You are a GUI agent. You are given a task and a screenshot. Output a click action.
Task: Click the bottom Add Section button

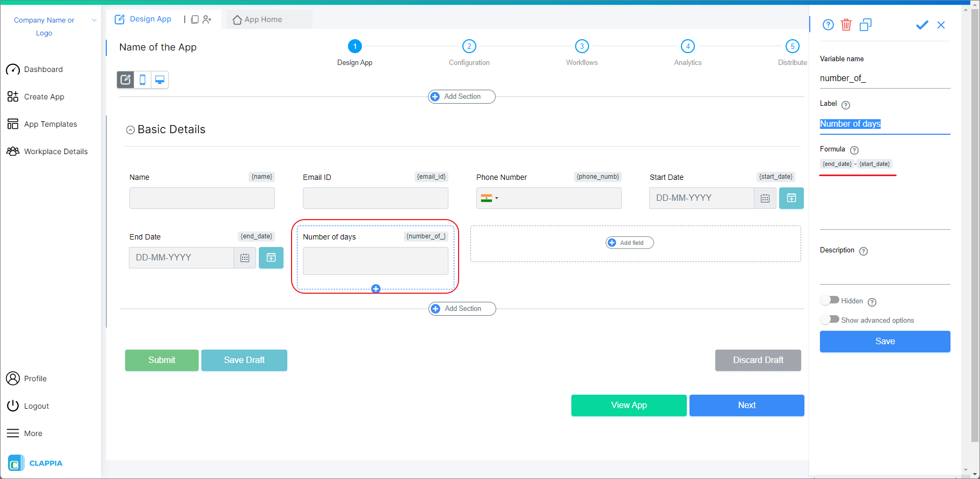462,309
